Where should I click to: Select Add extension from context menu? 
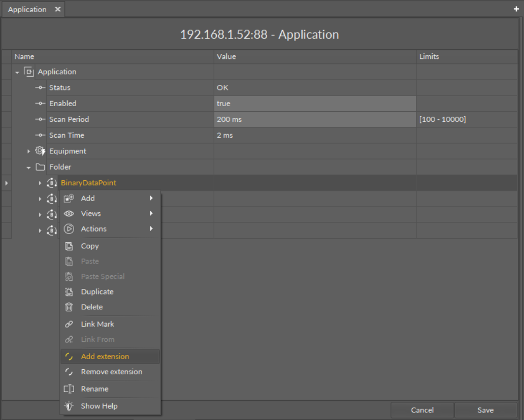pyautogui.click(x=105, y=357)
